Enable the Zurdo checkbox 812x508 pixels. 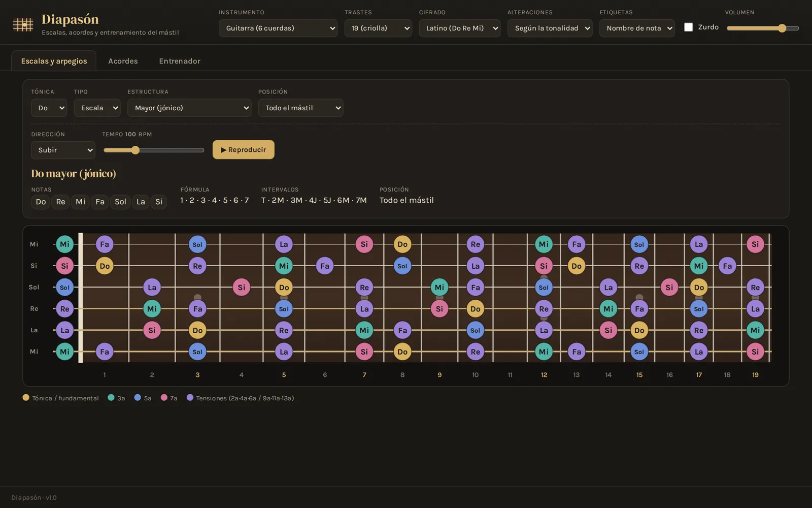pos(688,27)
